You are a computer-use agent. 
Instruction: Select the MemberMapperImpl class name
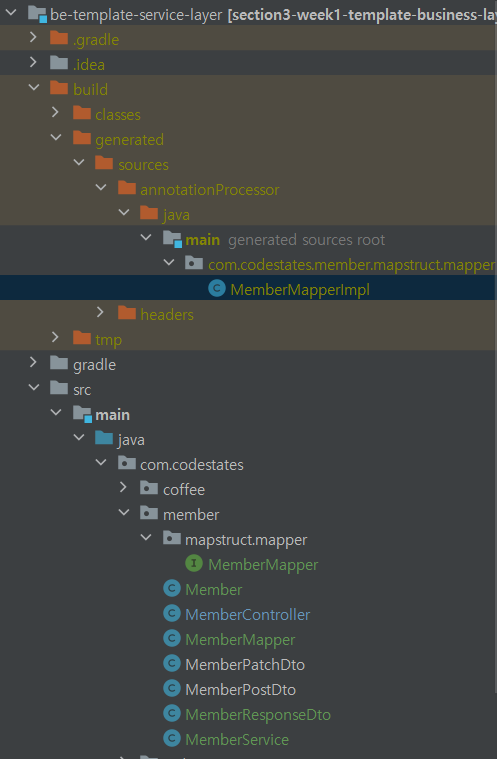click(300, 289)
